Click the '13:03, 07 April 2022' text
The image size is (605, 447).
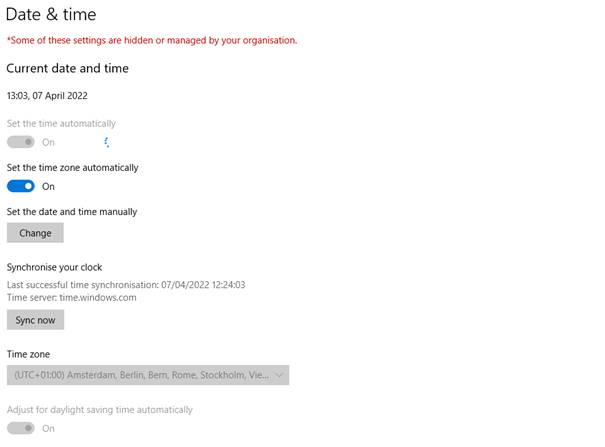[x=47, y=96]
